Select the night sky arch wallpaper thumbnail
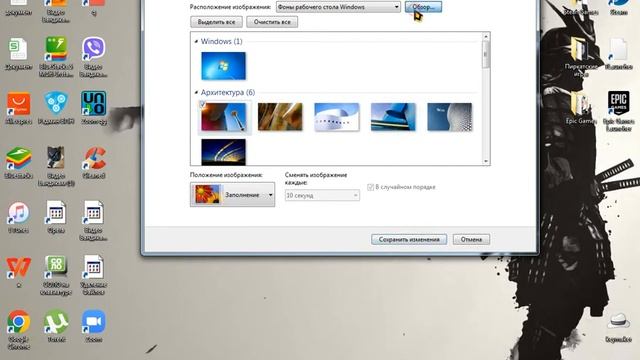 coord(224,152)
